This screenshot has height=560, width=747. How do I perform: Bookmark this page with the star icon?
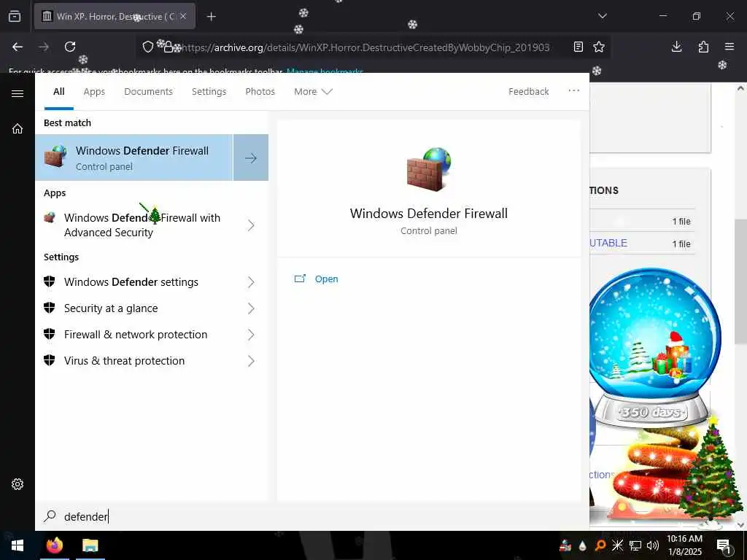599,47
